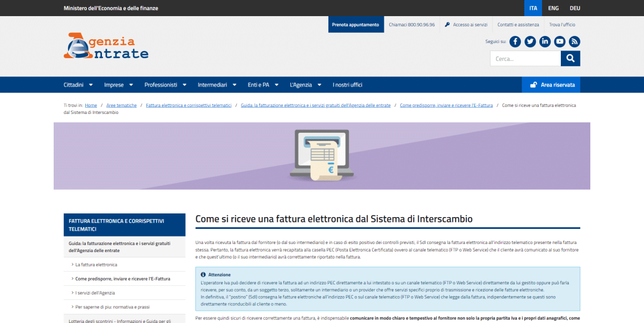Click the magnifier search button
This screenshot has width=644, height=323.
coord(570,59)
